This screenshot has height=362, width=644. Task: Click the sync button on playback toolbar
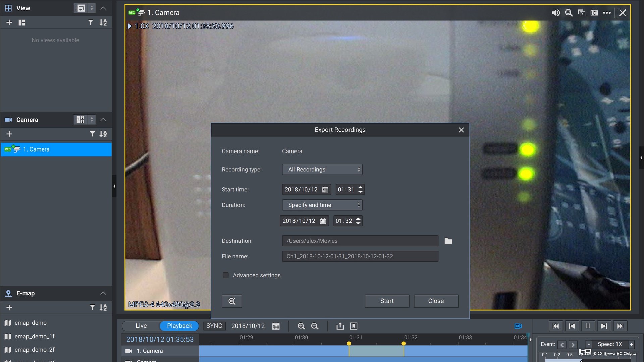(x=214, y=326)
